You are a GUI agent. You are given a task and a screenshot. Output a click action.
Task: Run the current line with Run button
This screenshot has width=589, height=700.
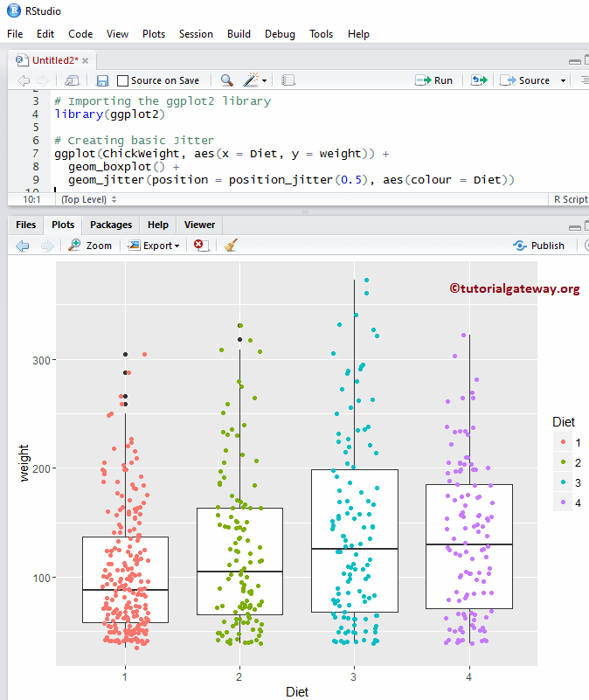tap(433, 80)
